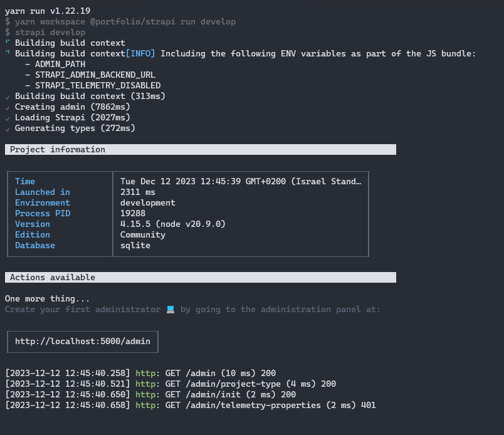Click the Database label
This screenshot has height=435, width=504.
pos(35,245)
